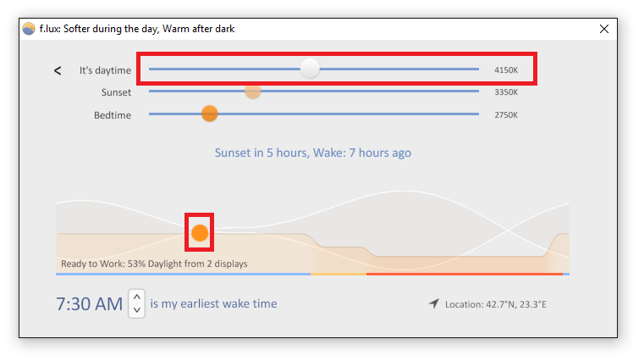644x361 pixels.
Task: Close the f.lux window
Action: (x=603, y=29)
